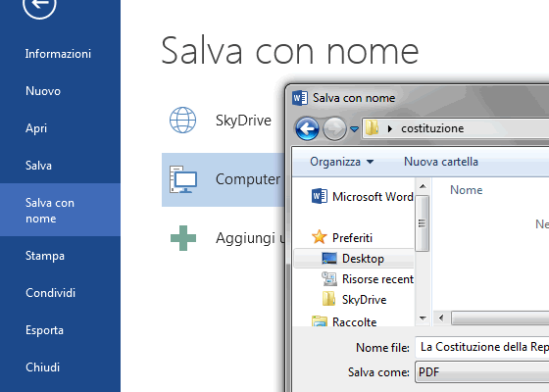Select SkyDrive folder in navigation pane
Image resolution: width=549 pixels, height=392 pixels.
(x=364, y=300)
